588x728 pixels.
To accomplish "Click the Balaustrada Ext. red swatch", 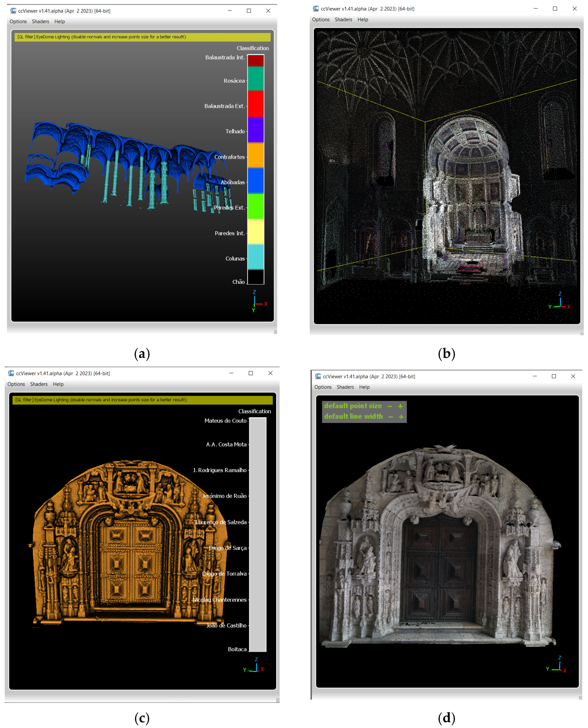I will pyautogui.click(x=255, y=104).
